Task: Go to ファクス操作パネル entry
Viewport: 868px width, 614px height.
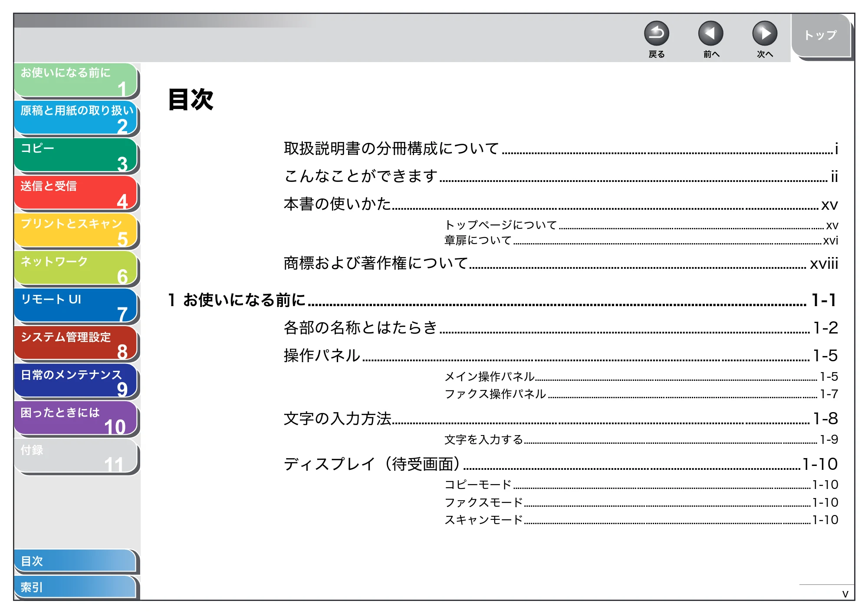Action: coord(641,394)
